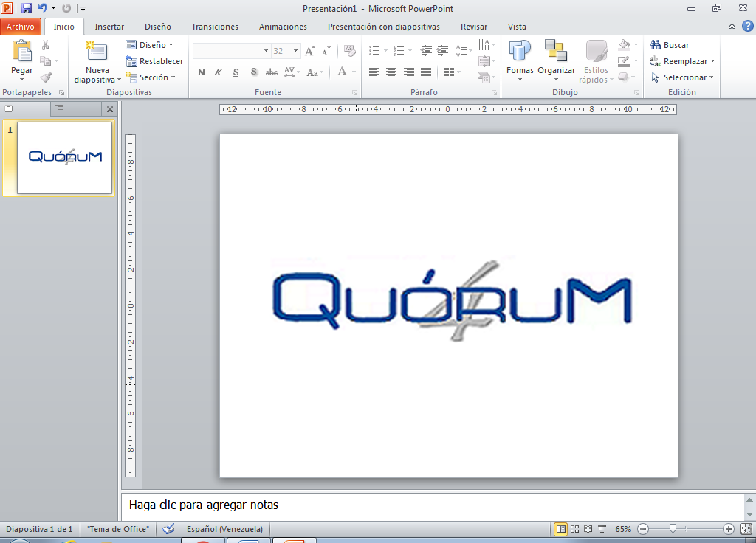756x543 pixels.
Task: Open the Archivo tab
Action: [x=20, y=27]
